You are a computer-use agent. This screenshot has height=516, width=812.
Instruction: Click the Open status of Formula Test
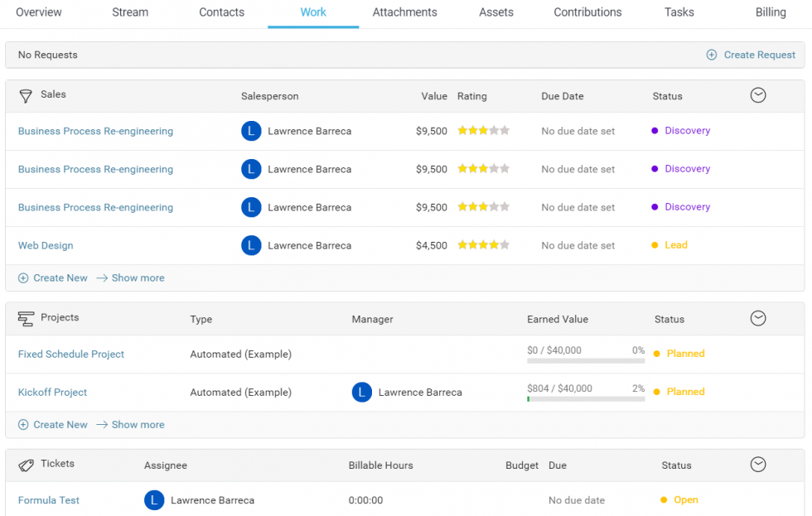(x=685, y=499)
